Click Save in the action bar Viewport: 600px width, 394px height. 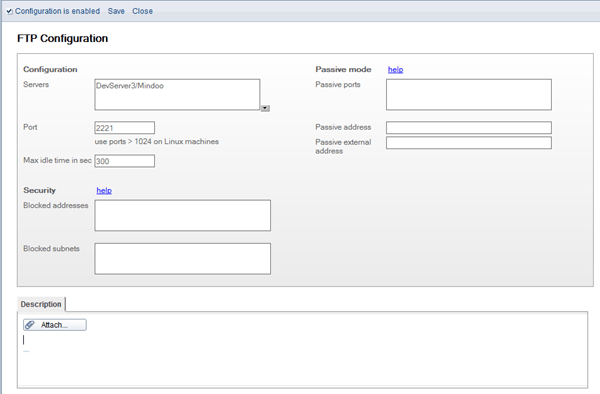[116, 11]
